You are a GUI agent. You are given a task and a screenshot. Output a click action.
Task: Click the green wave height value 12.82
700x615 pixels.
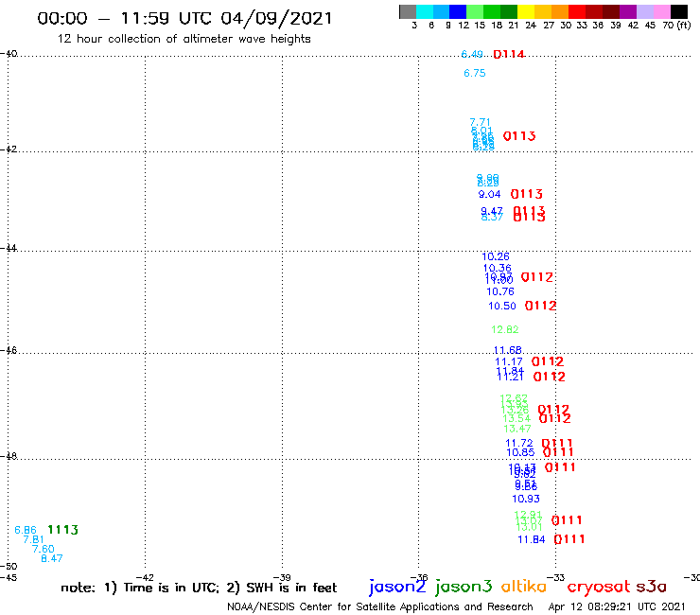(x=505, y=329)
